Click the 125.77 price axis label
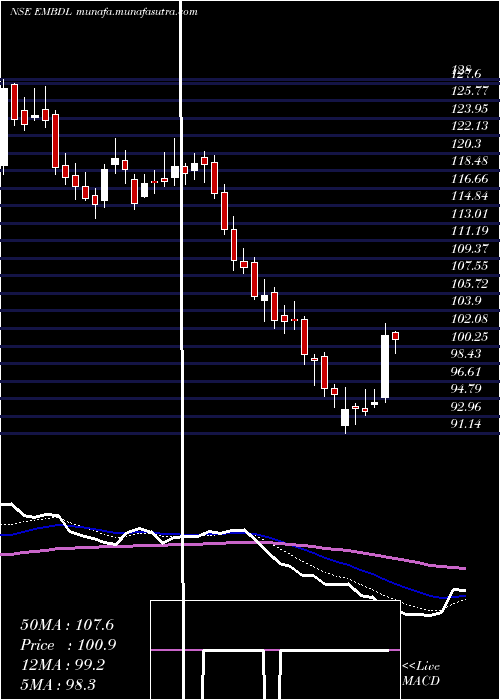500x700 pixels. pos(469,92)
